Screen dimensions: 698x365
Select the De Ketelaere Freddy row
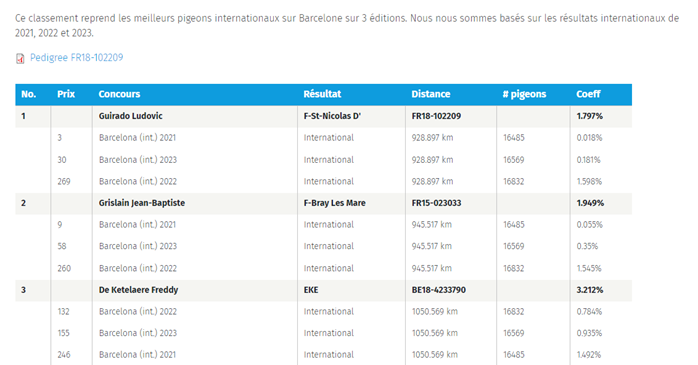(x=323, y=290)
